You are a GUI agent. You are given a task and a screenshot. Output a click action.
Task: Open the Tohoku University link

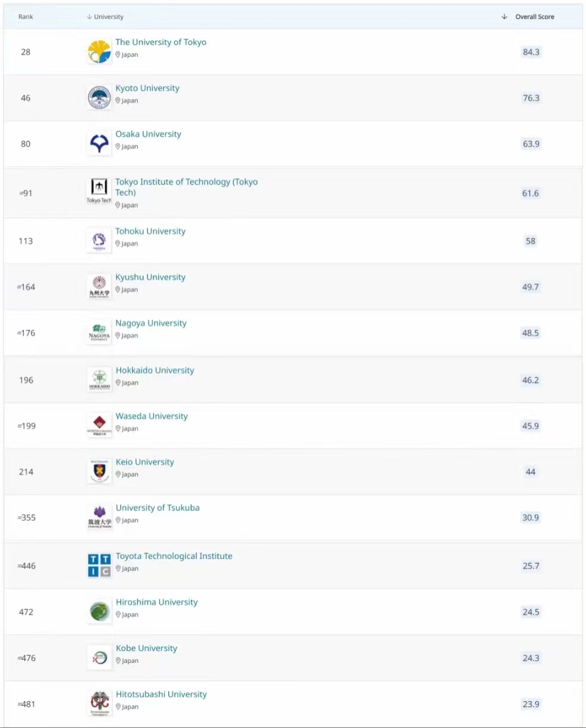(150, 231)
